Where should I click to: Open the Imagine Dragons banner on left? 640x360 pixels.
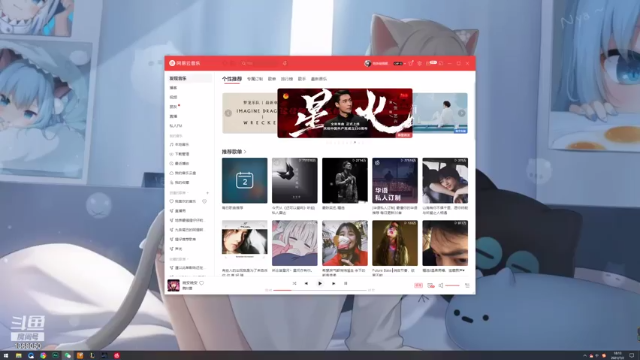coord(250,113)
